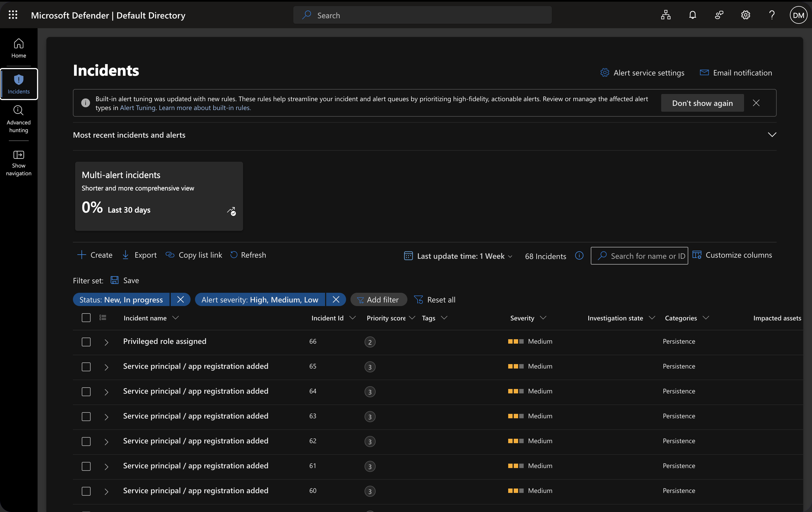
Task: Click the Don't show again button
Action: pos(702,103)
